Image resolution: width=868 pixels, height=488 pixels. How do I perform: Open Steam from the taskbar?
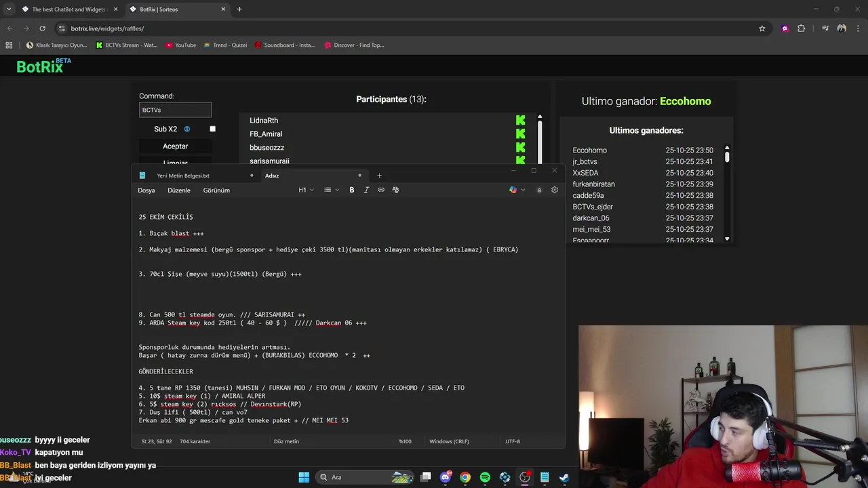(564, 477)
